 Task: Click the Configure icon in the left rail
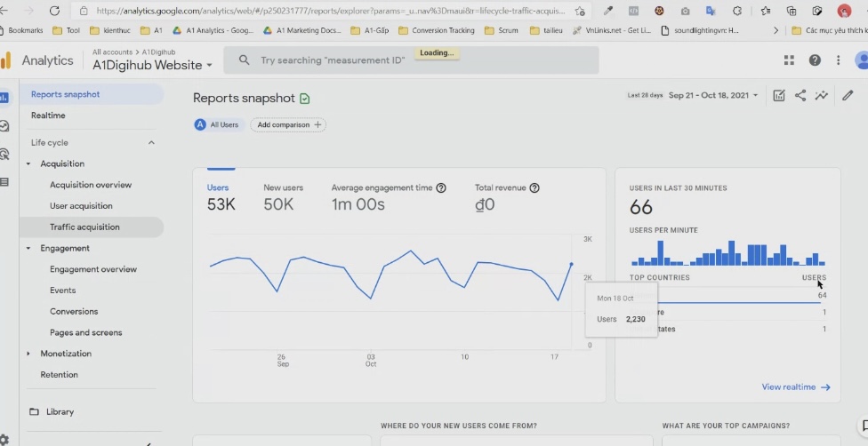click(x=4, y=182)
